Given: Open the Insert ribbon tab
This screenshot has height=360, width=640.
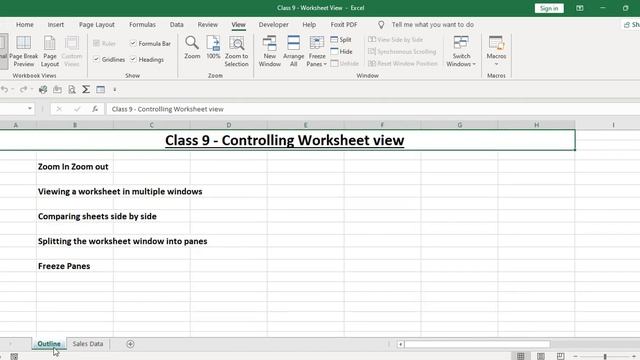Looking at the screenshot, I should [x=56, y=24].
